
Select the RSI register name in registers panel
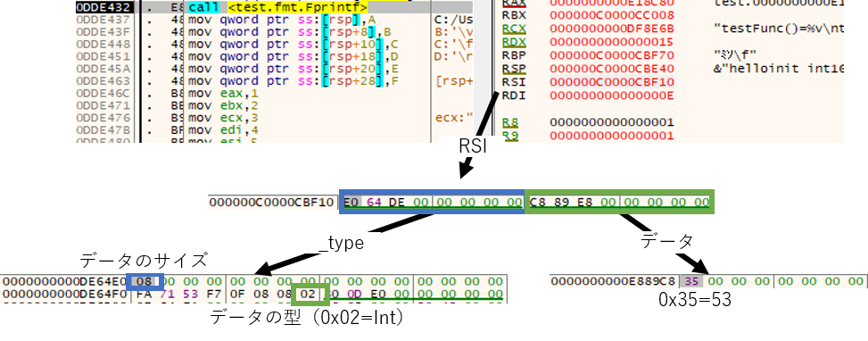click(x=513, y=82)
